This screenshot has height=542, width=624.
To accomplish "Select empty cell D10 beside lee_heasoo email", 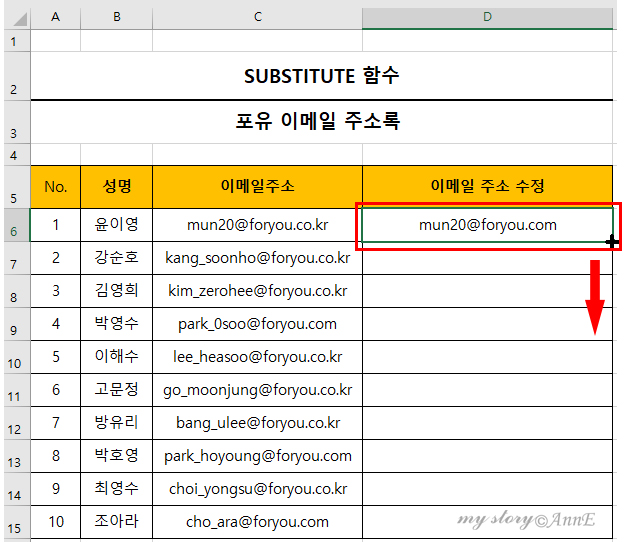I will tap(488, 357).
